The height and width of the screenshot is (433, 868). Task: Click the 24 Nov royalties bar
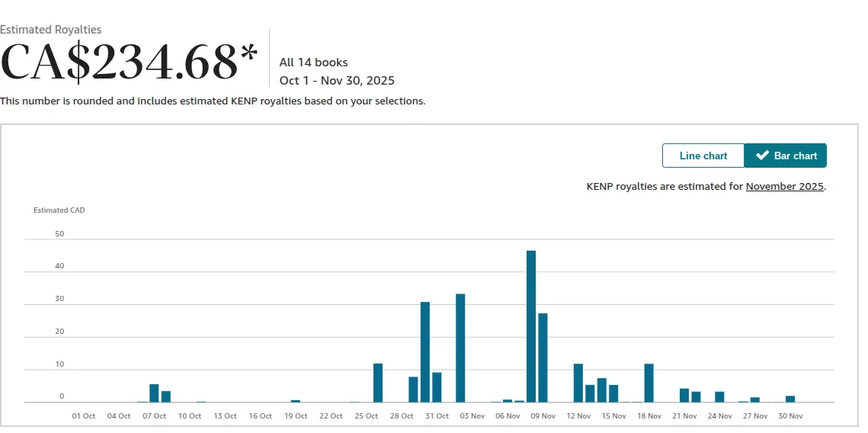click(x=719, y=396)
